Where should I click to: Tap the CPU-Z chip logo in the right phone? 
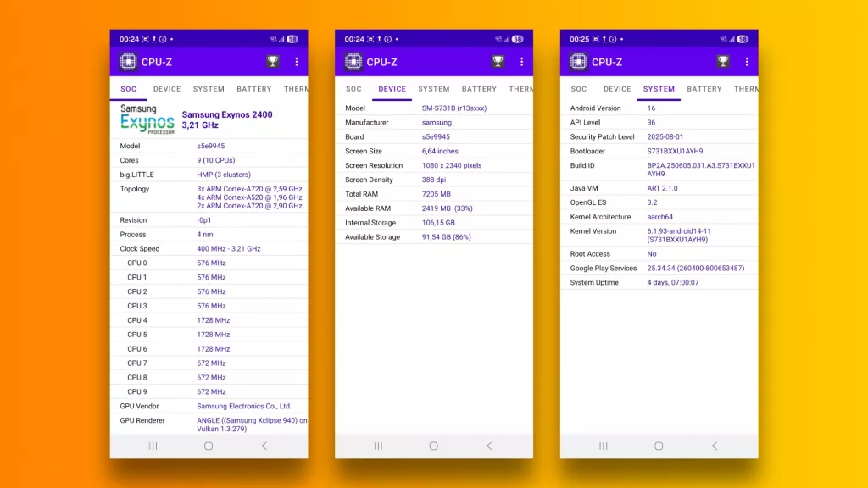[578, 61]
